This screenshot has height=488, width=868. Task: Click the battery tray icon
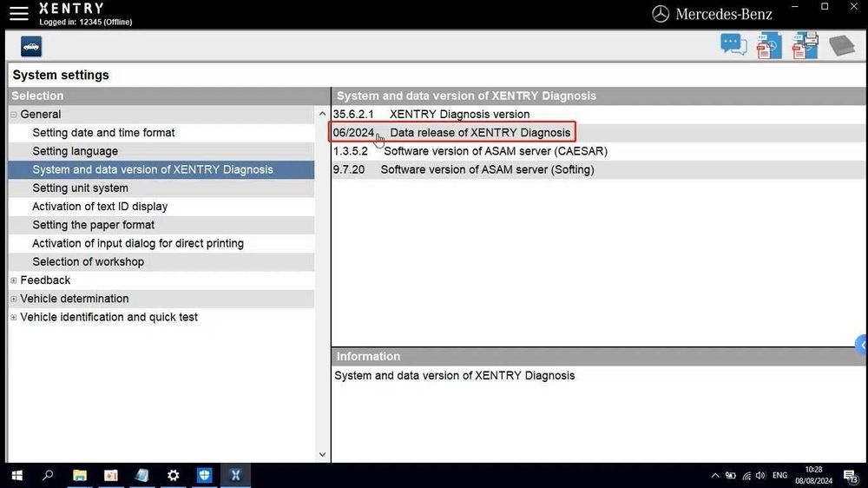pos(731,476)
